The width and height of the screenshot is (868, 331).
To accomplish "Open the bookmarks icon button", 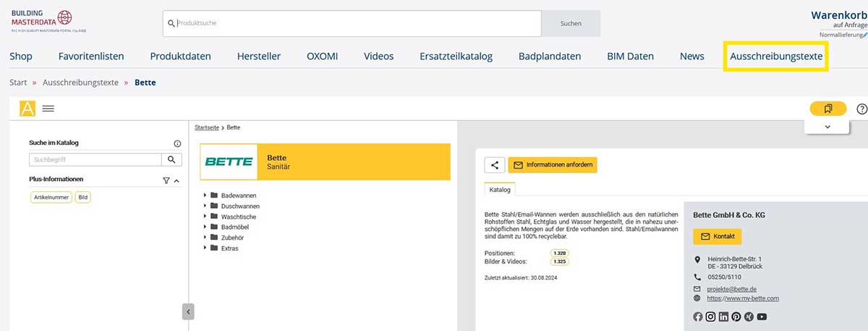I will click(828, 109).
